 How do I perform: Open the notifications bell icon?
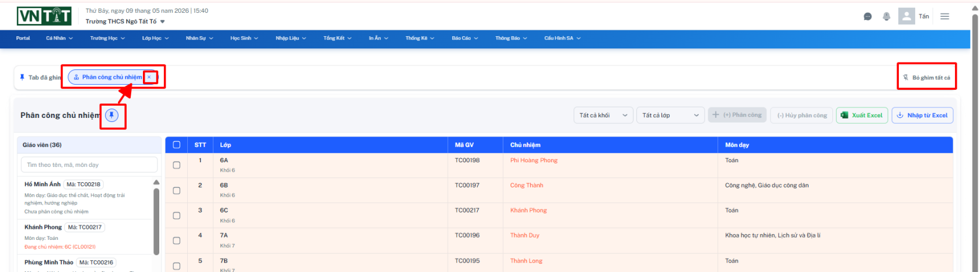pyautogui.click(x=886, y=16)
